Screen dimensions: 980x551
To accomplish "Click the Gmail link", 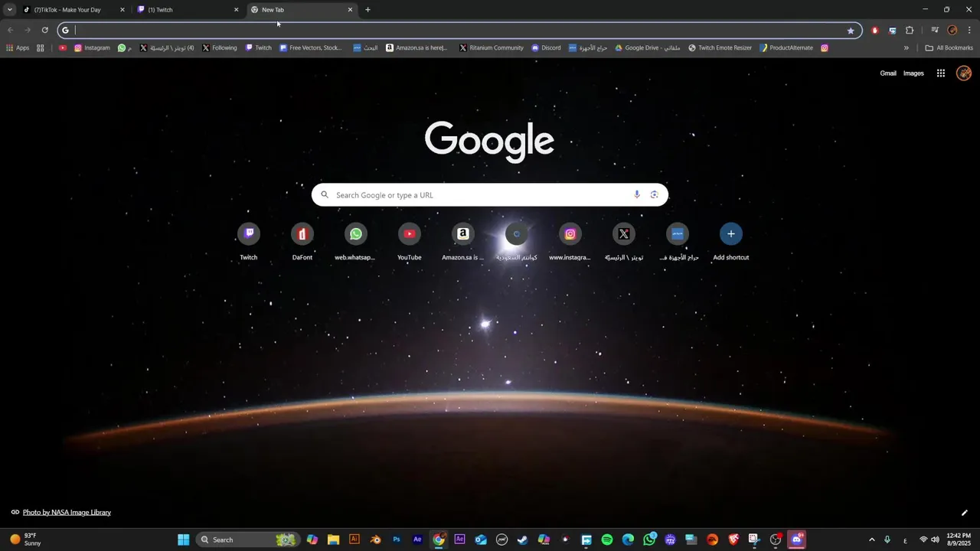I will 888,73.
